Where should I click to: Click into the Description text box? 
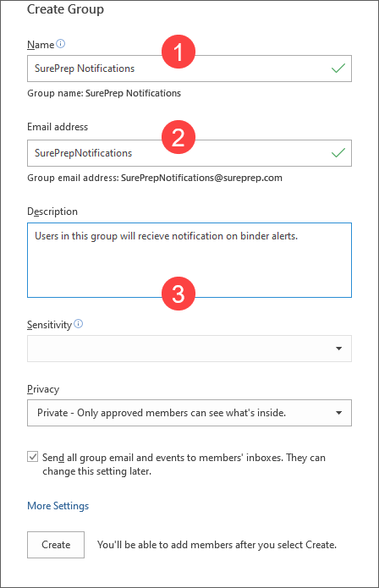click(189, 261)
